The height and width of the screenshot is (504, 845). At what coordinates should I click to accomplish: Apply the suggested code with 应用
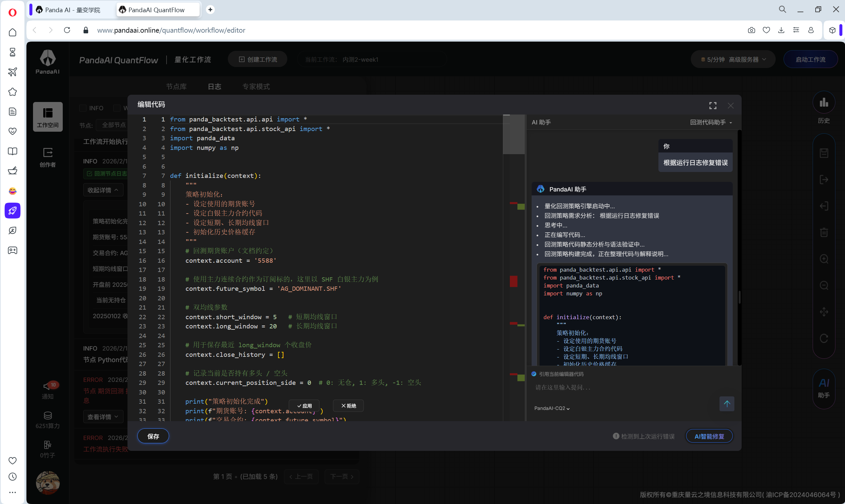point(304,406)
